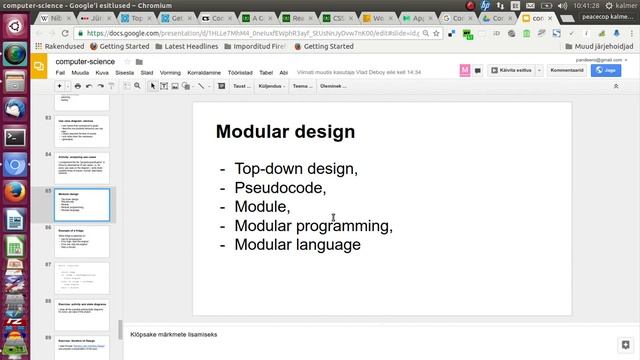The image size is (640, 360).
Task: Open the Muud järjehoidjad bookmarks folder
Action: coord(599,47)
